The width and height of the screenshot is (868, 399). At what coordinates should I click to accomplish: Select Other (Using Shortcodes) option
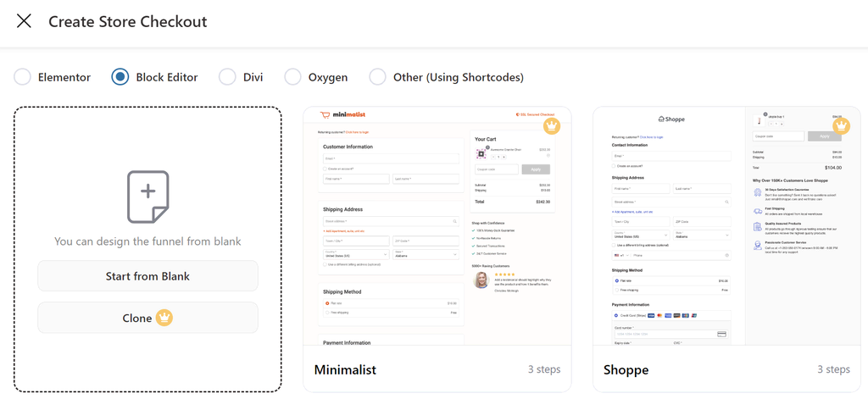[378, 77]
